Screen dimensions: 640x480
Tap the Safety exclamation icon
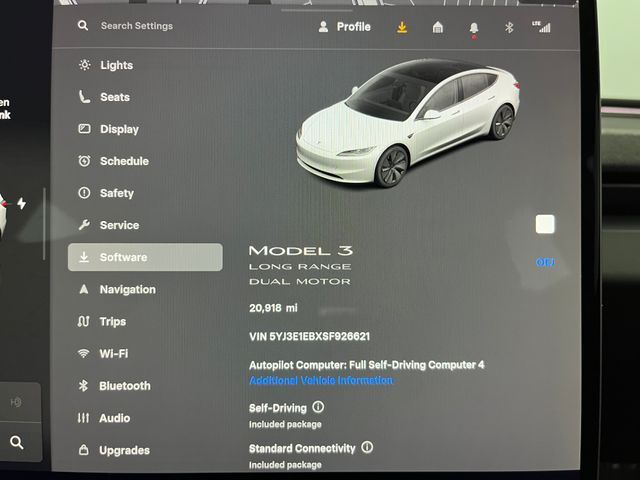[84, 193]
